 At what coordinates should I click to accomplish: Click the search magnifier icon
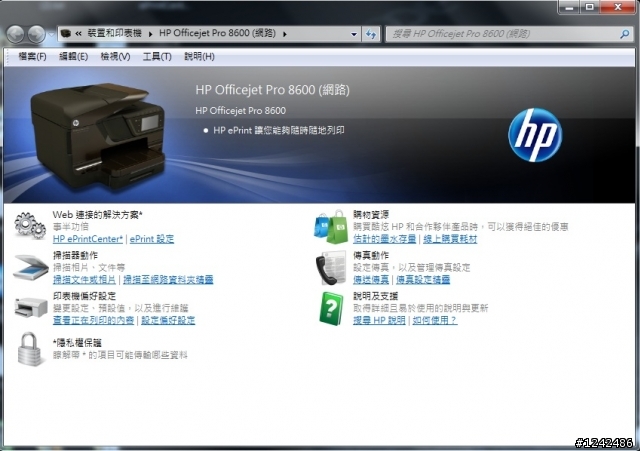click(624, 34)
